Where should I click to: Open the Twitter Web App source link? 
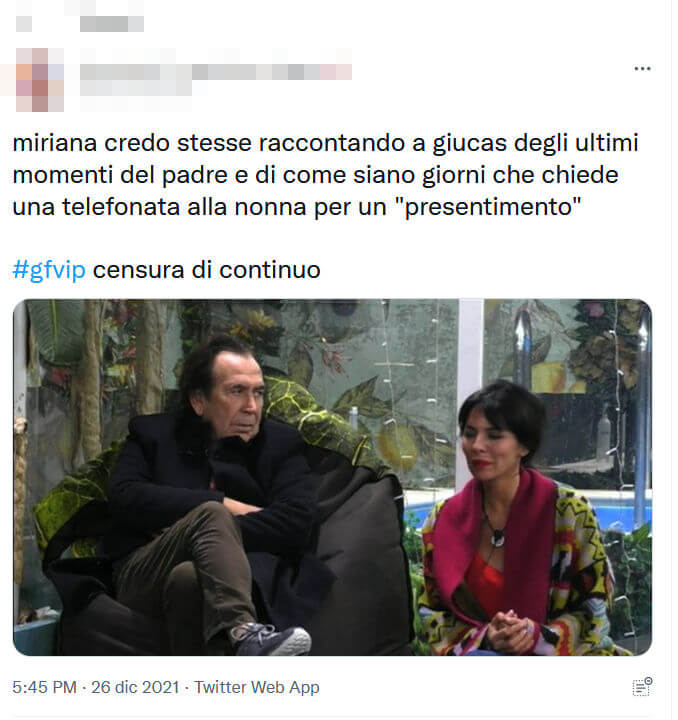click(x=257, y=687)
